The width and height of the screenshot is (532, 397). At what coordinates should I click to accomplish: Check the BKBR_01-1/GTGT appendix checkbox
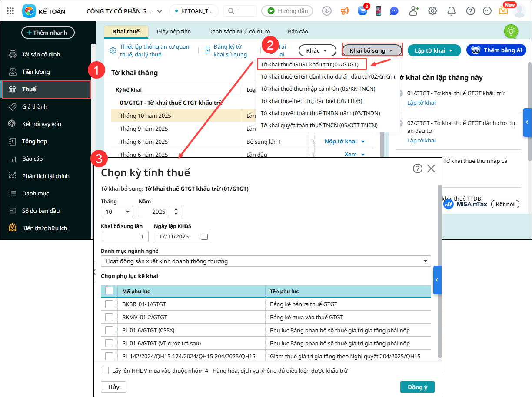(x=109, y=304)
